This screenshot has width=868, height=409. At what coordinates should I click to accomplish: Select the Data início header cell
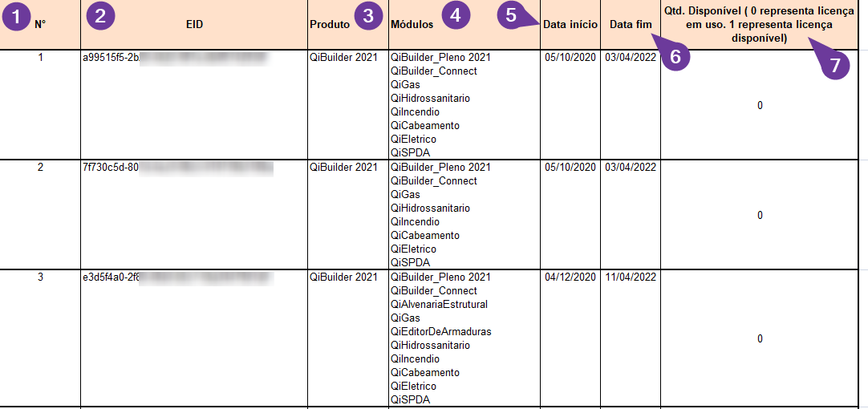tap(570, 25)
